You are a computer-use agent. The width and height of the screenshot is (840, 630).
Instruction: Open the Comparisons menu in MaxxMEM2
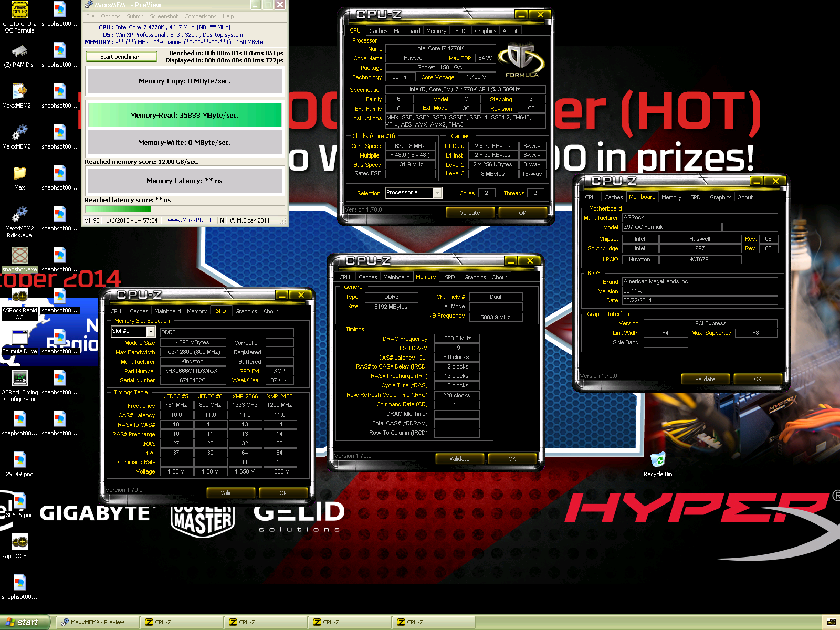pyautogui.click(x=200, y=16)
